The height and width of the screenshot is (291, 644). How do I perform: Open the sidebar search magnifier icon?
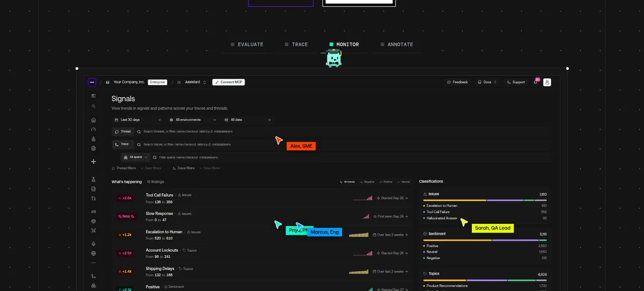[x=93, y=106]
